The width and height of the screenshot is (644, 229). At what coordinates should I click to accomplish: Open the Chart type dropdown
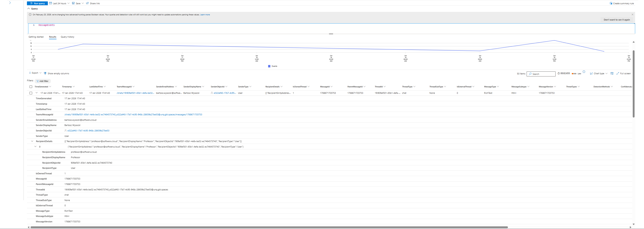click(x=599, y=74)
